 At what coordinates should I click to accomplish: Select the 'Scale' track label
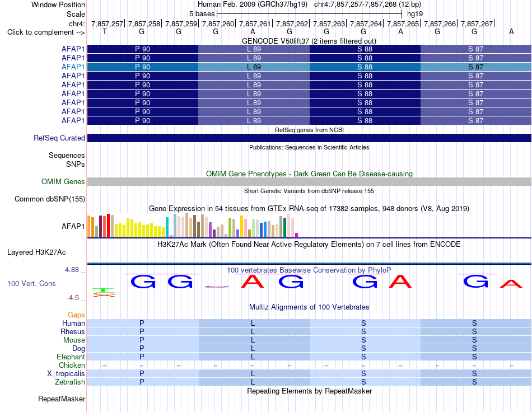(76, 14)
